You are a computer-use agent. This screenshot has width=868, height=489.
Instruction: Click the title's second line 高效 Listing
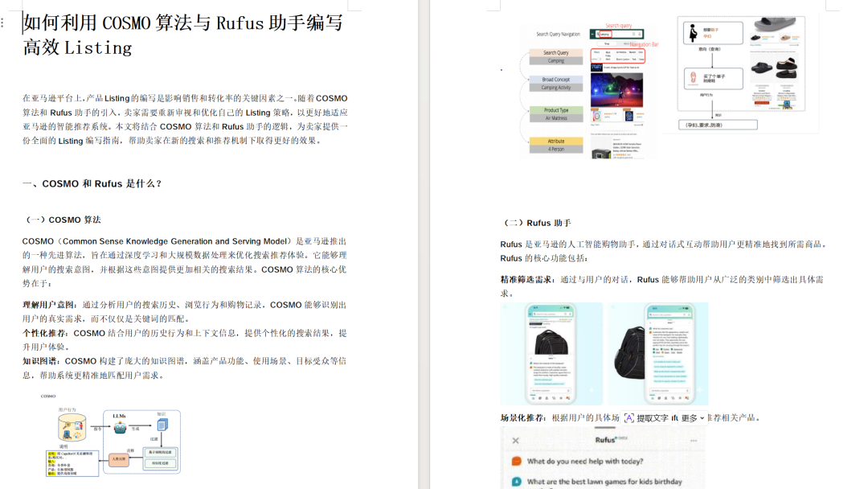77,48
